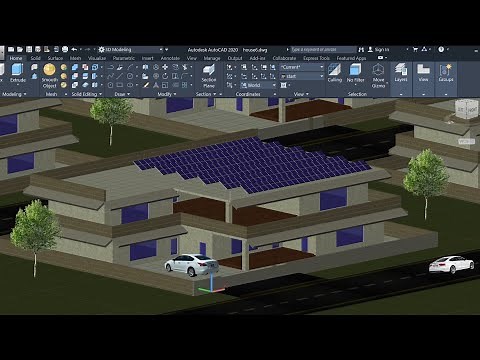Open the World UCS dropdown

click(x=258, y=85)
